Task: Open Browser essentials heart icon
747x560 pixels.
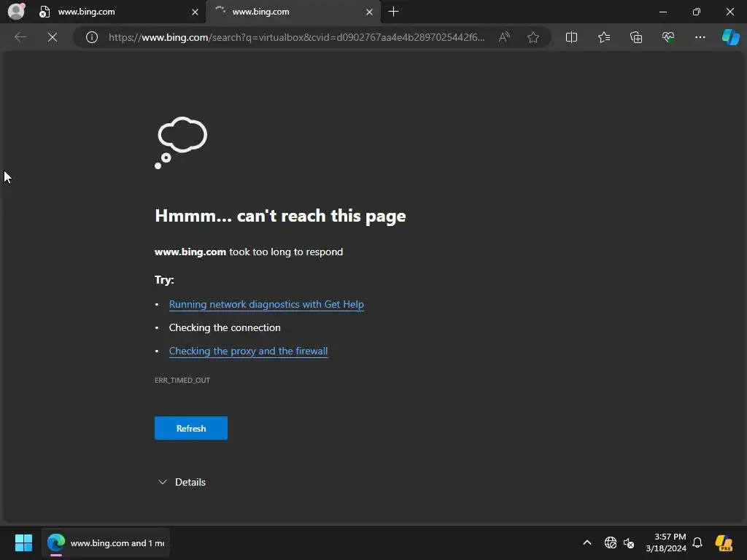Action: [x=668, y=37]
